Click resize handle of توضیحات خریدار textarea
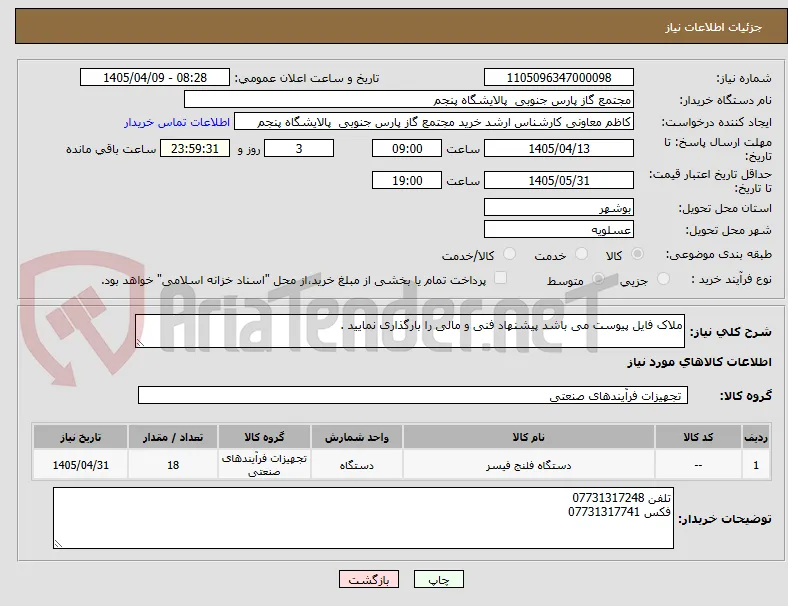The height and width of the screenshot is (606, 788). 59,544
